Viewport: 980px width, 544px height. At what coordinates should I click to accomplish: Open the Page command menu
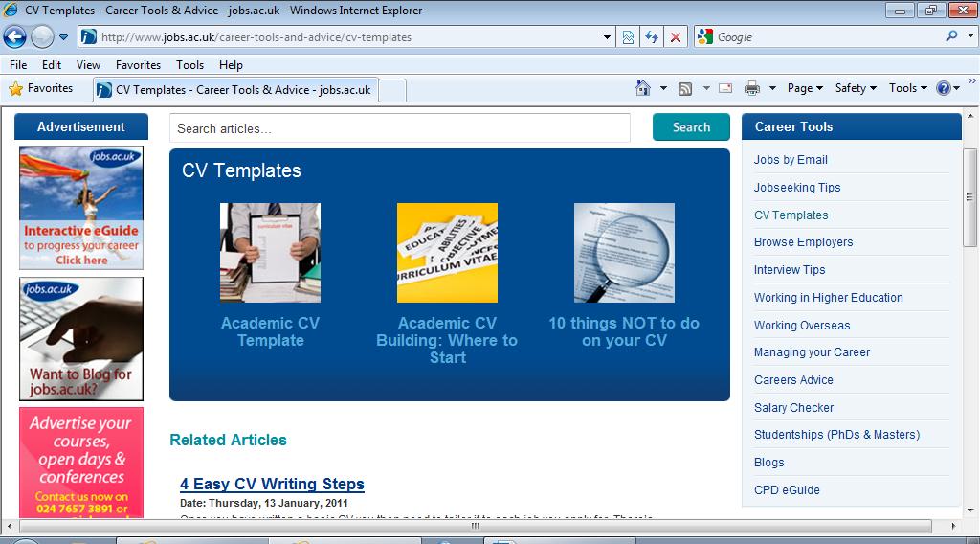point(805,88)
